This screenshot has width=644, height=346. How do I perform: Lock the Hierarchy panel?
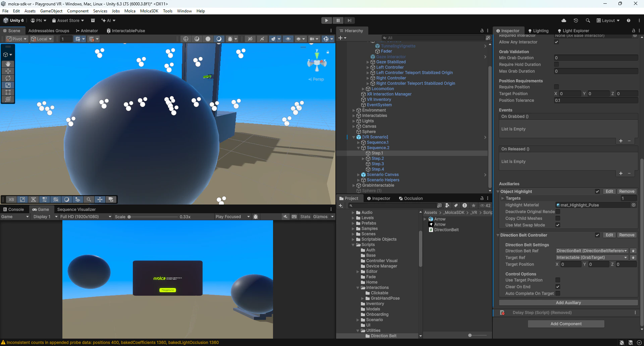(x=482, y=31)
